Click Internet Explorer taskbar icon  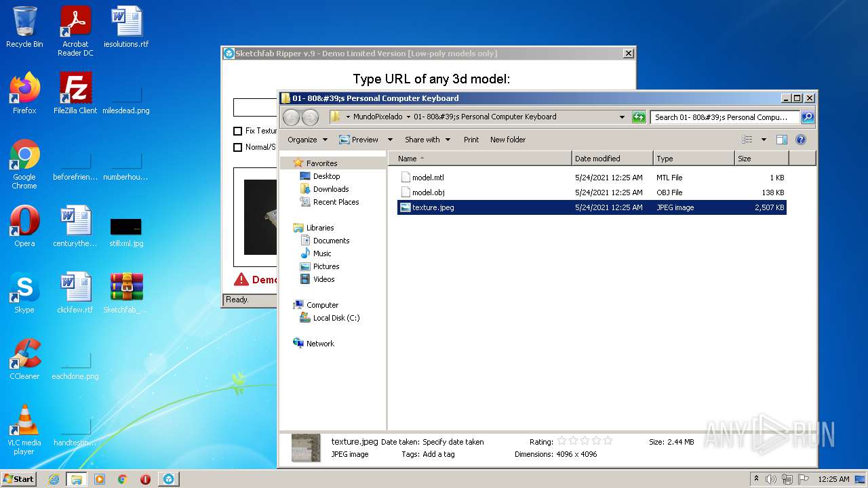(54, 479)
